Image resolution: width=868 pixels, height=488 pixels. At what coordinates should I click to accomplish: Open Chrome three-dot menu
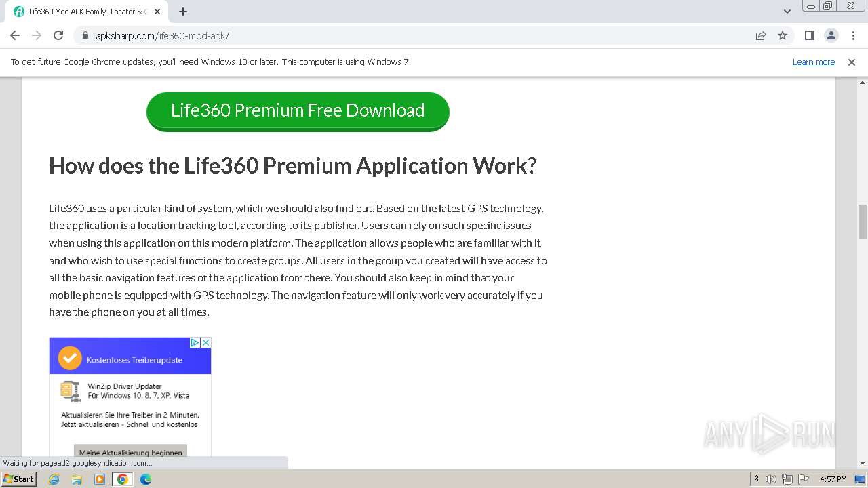click(852, 35)
